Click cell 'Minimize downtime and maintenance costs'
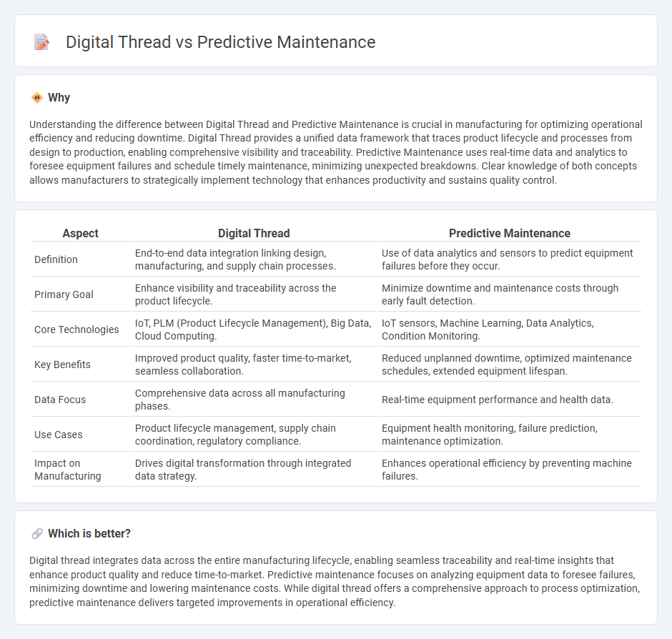This screenshot has width=672, height=639. point(510,294)
